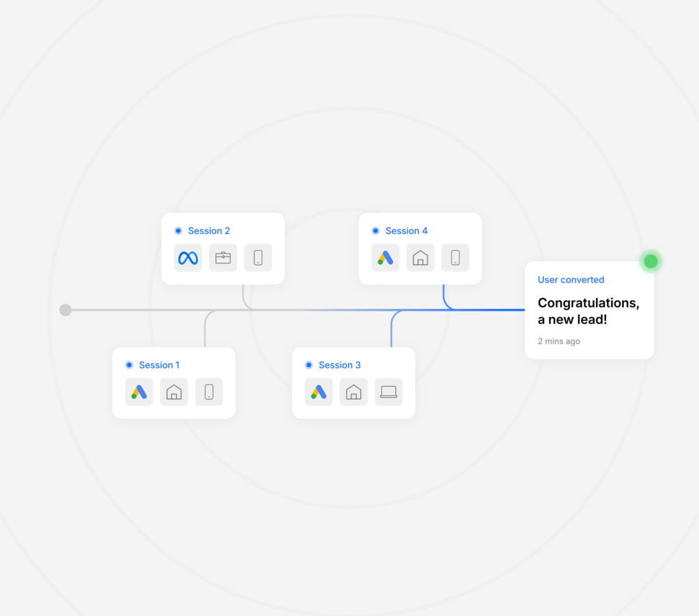Click the green status dot on notification
The image size is (699, 616).
651,261
